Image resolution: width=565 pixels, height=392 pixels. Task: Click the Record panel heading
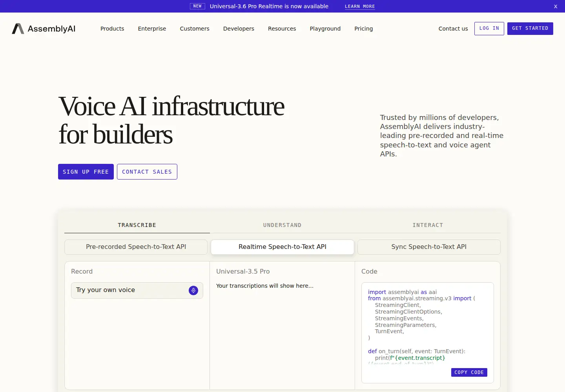pyautogui.click(x=82, y=271)
